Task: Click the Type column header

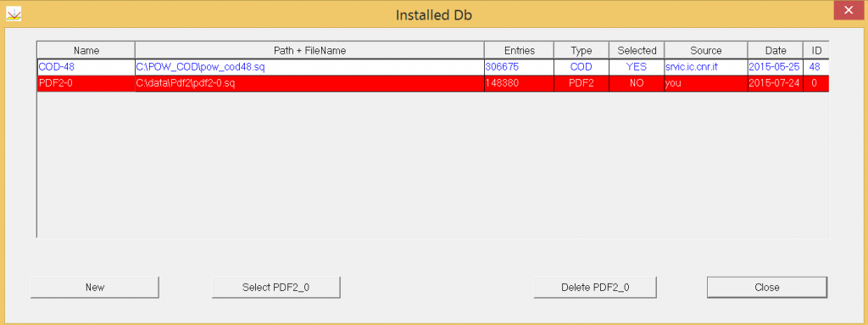Action: click(581, 50)
